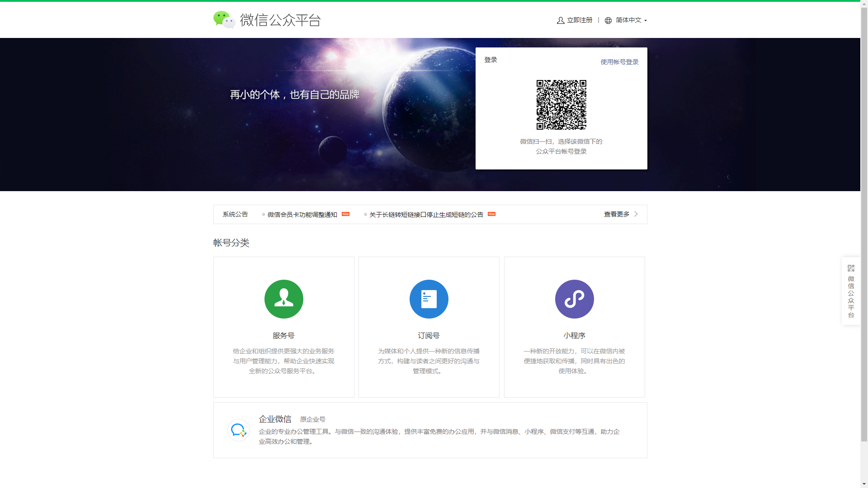Viewport: 868px width, 488px height.
Task: Click the QR icon on right floating panel
Action: [851, 268]
